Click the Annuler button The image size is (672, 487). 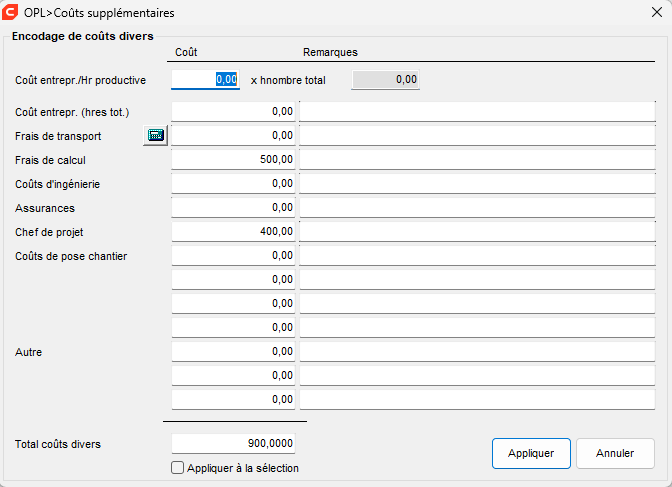coord(615,453)
